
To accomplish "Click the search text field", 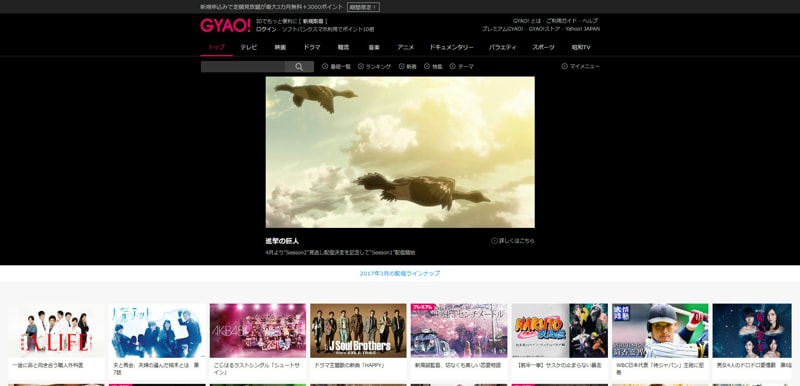I will [243, 67].
